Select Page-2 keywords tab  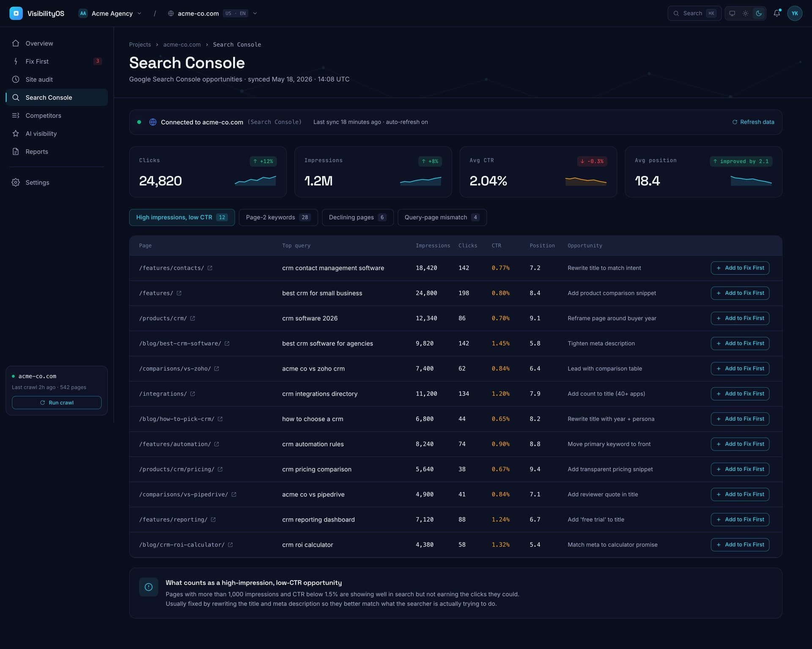(x=278, y=217)
